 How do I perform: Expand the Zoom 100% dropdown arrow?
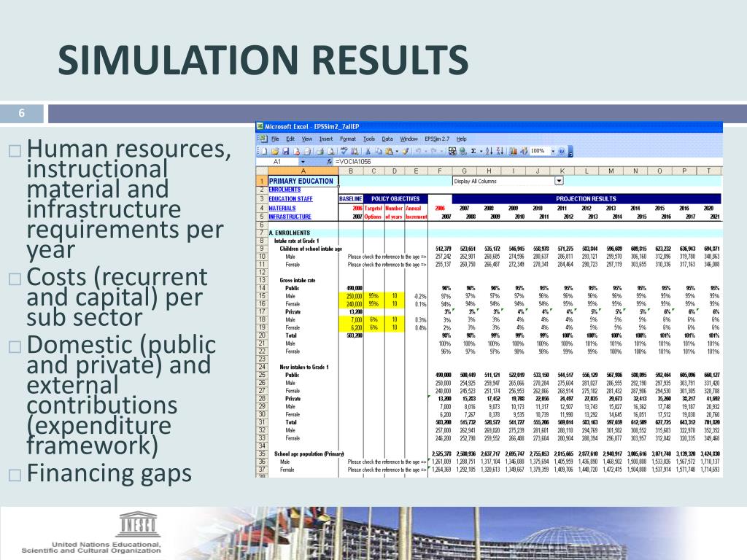tap(553, 152)
